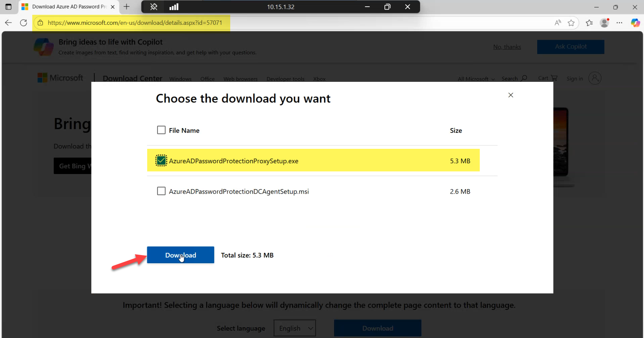The height and width of the screenshot is (338, 644).
Task: Open the Web browsers menu item
Action: coord(241,79)
